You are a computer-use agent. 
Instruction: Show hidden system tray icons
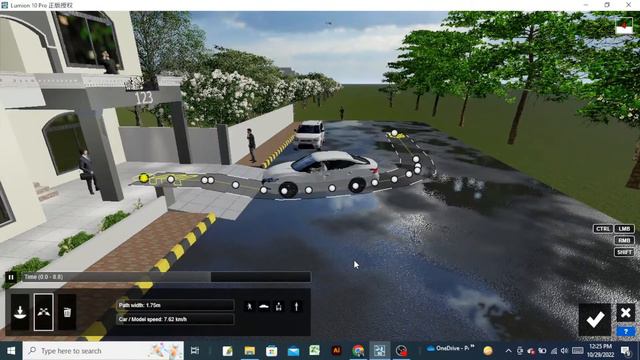(508, 351)
